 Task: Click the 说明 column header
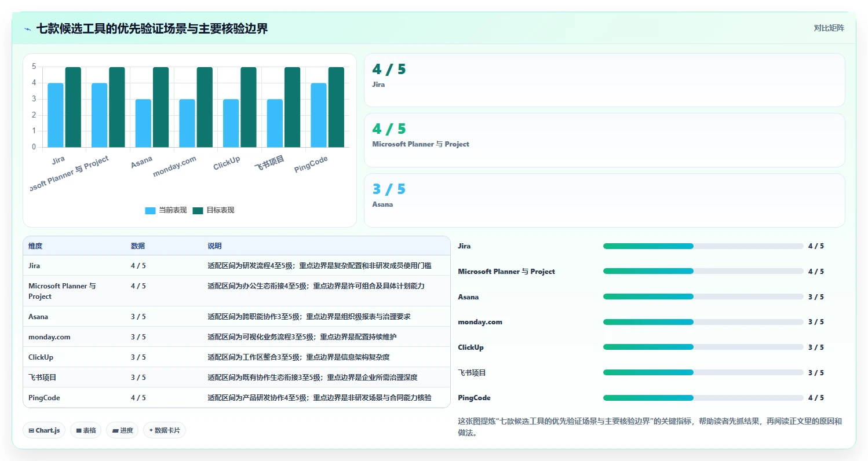coord(214,246)
